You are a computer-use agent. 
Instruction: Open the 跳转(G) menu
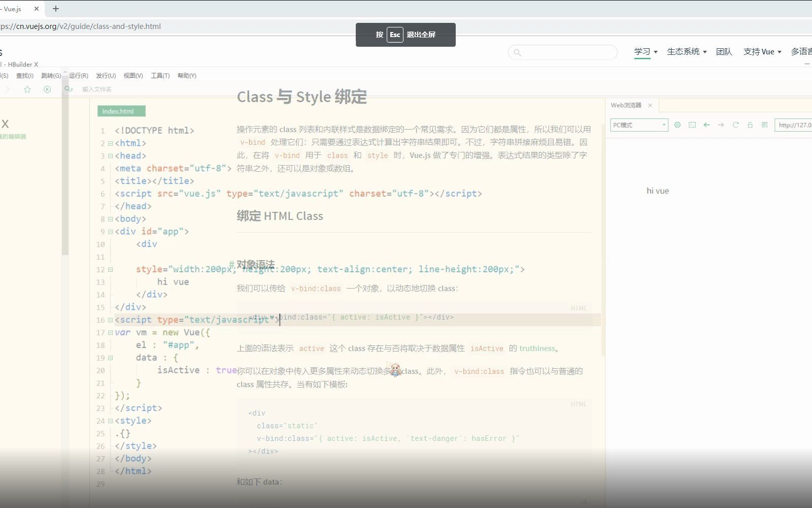51,76
